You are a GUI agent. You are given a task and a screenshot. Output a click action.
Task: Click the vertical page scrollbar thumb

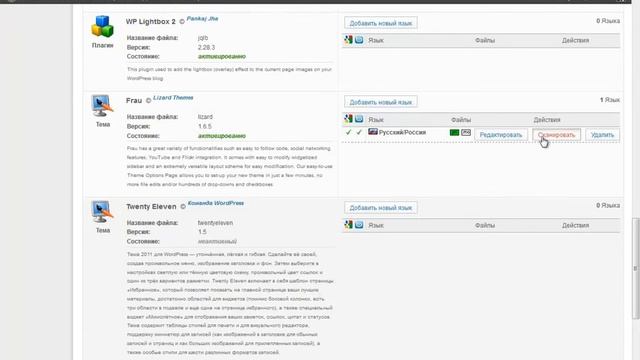[636, 269]
